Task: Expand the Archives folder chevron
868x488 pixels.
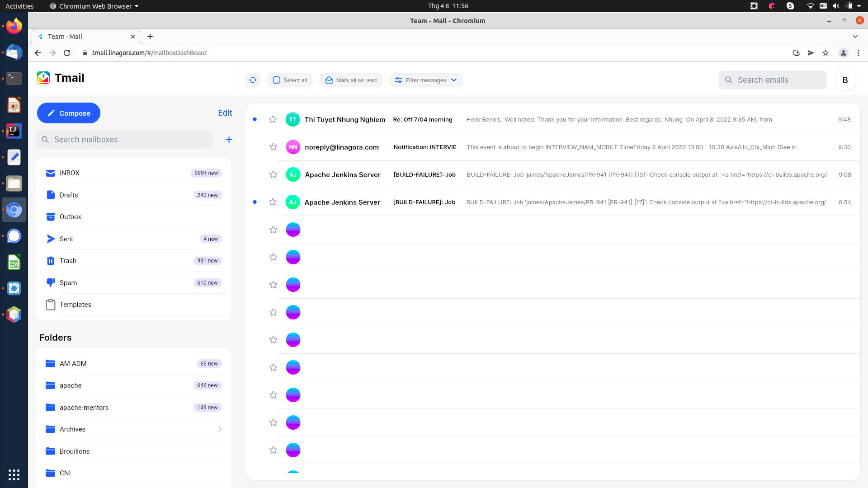Action: 220,429
